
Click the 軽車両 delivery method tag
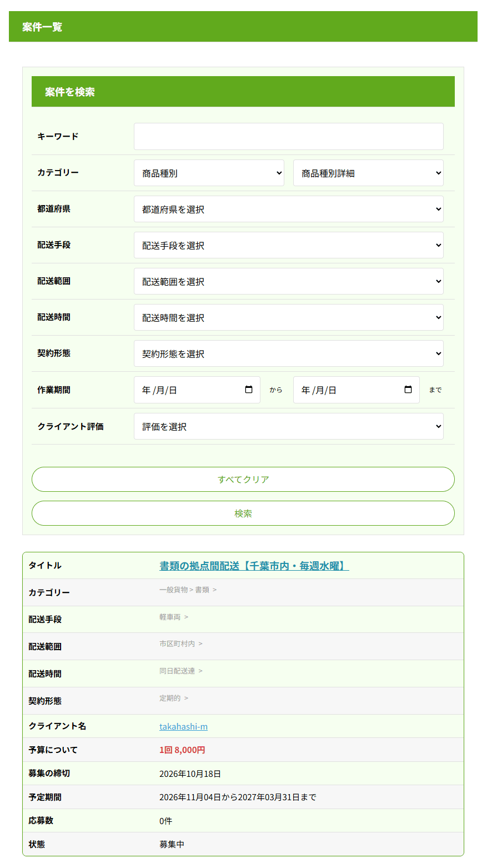pos(170,617)
